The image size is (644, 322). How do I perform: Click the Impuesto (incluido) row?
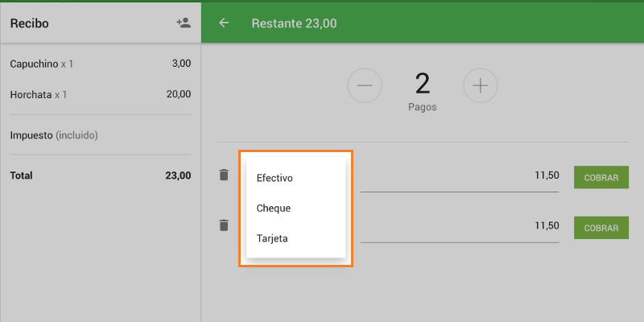100,135
